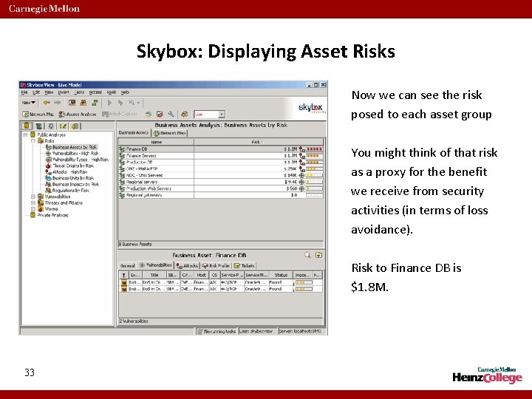Image resolution: width=532 pixels, height=399 pixels.
Task: Click the Server: localhost status bar entry
Action: pyautogui.click(x=299, y=332)
